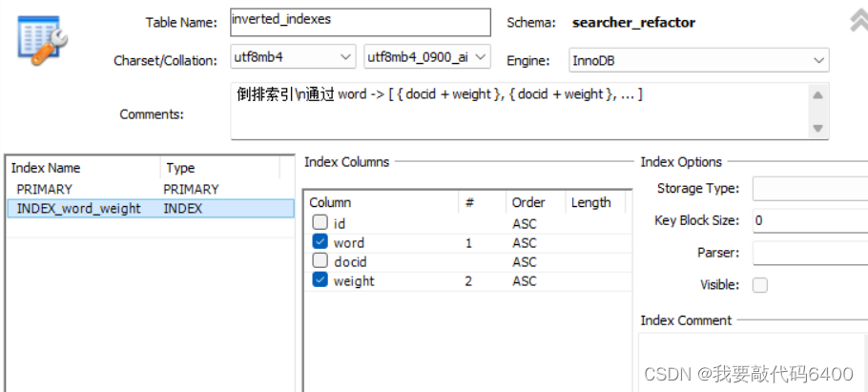The width and height of the screenshot is (868, 392).
Task: Select the PRIMARY index row
Action: pyautogui.click(x=150, y=190)
